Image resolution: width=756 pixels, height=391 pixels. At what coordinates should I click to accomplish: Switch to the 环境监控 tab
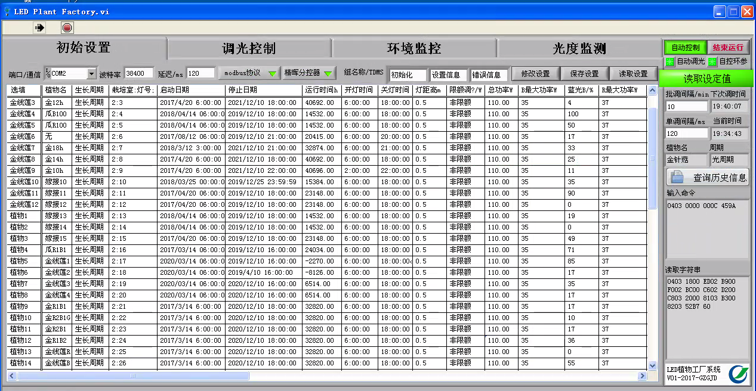click(414, 49)
